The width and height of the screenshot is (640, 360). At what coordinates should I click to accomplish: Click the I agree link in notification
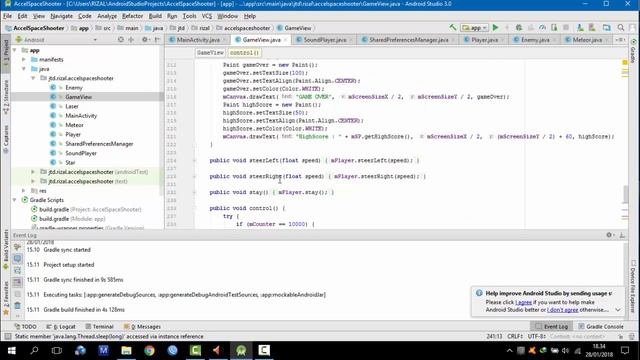(x=523, y=302)
